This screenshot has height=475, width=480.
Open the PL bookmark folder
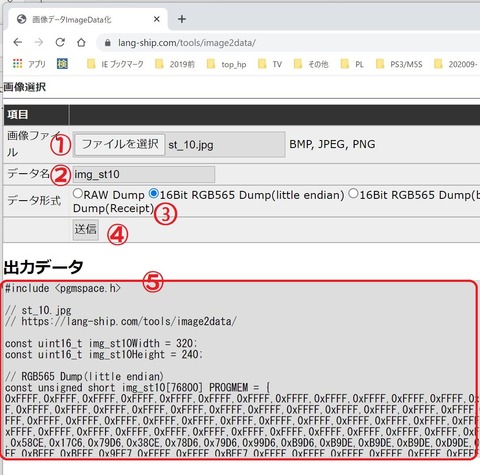tap(352, 64)
